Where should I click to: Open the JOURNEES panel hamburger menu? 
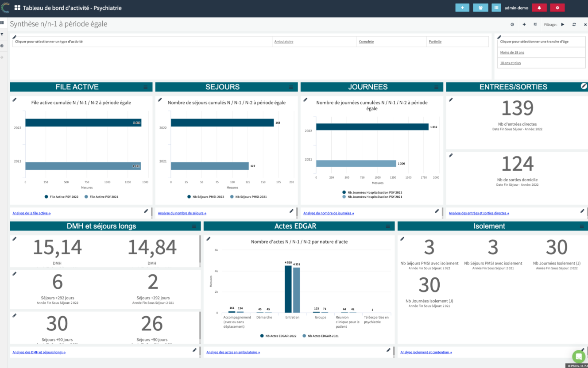436,87
